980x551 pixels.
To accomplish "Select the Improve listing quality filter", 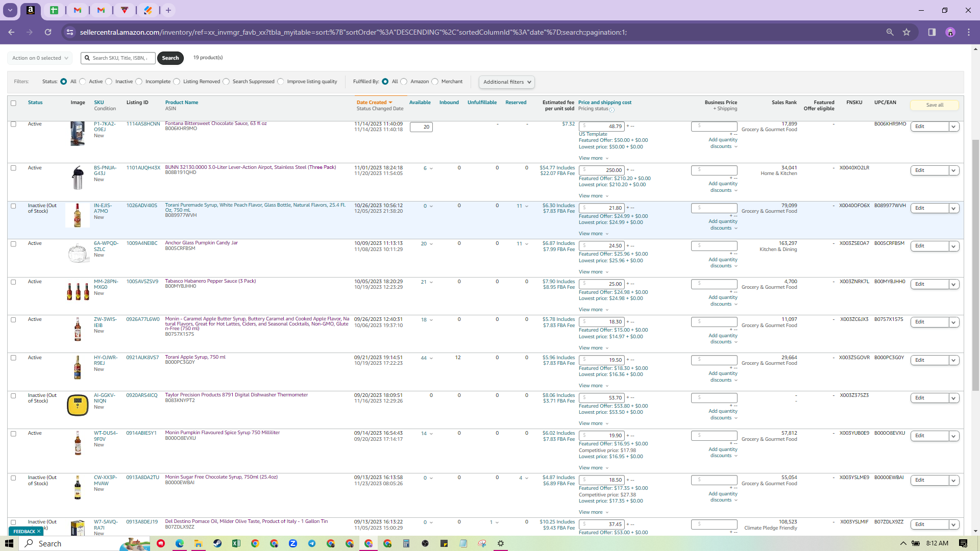I will click(281, 82).
